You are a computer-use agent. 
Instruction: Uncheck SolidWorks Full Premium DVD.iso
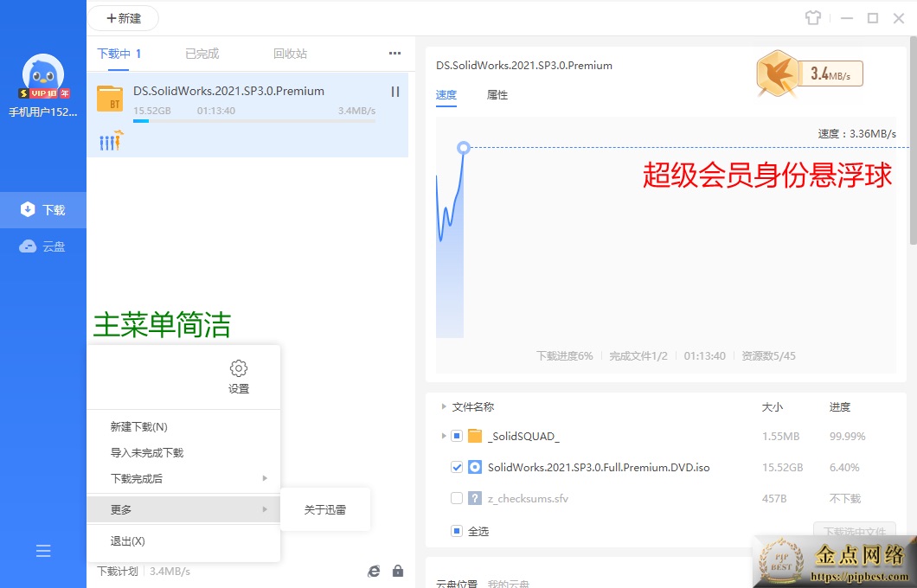(x=457, y=467)
